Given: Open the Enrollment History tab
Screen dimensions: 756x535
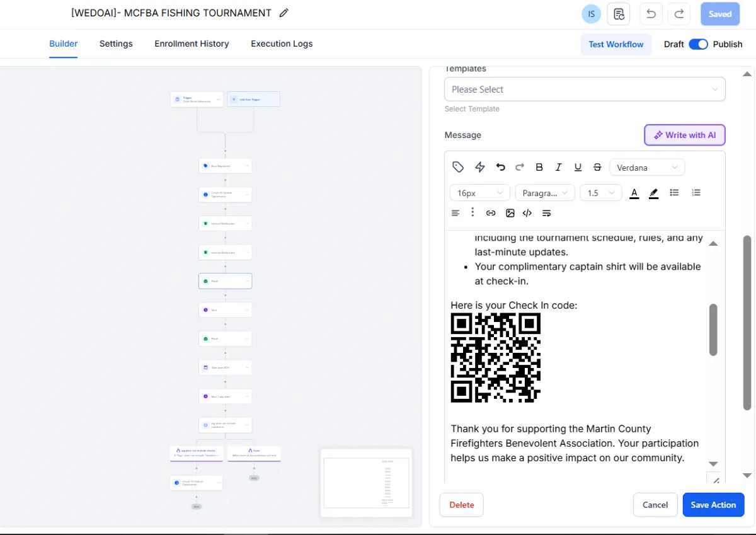Looking at the screenshot, I should (192, 44).
